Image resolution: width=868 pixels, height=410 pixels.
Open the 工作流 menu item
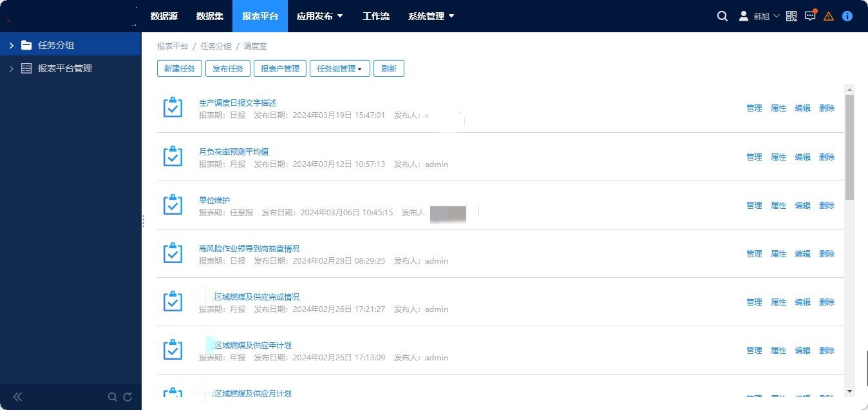click(x=376, y=16)
